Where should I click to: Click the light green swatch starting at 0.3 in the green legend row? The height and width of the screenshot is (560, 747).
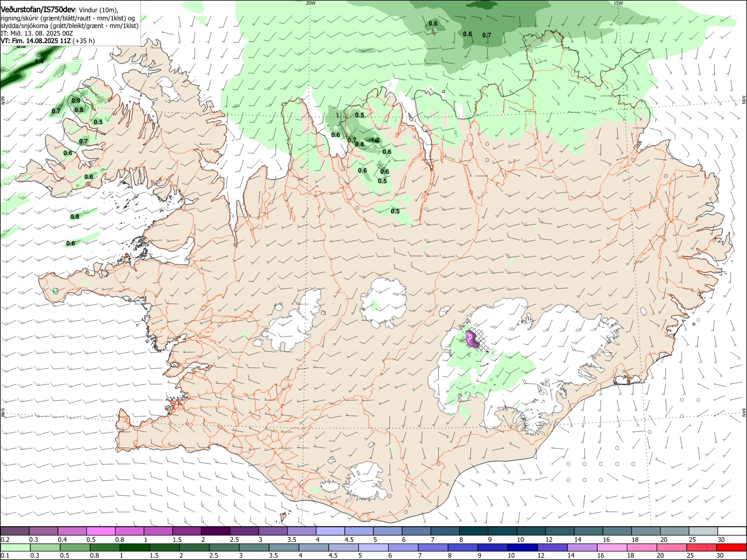44,547
